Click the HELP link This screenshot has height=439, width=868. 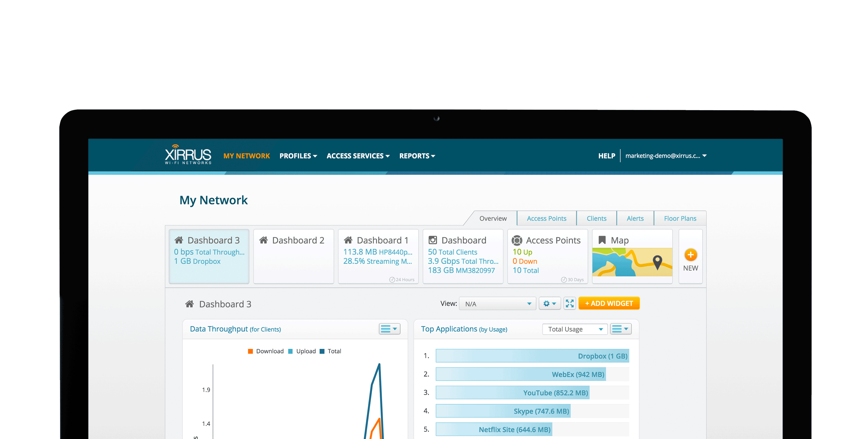tap(607, 156)
